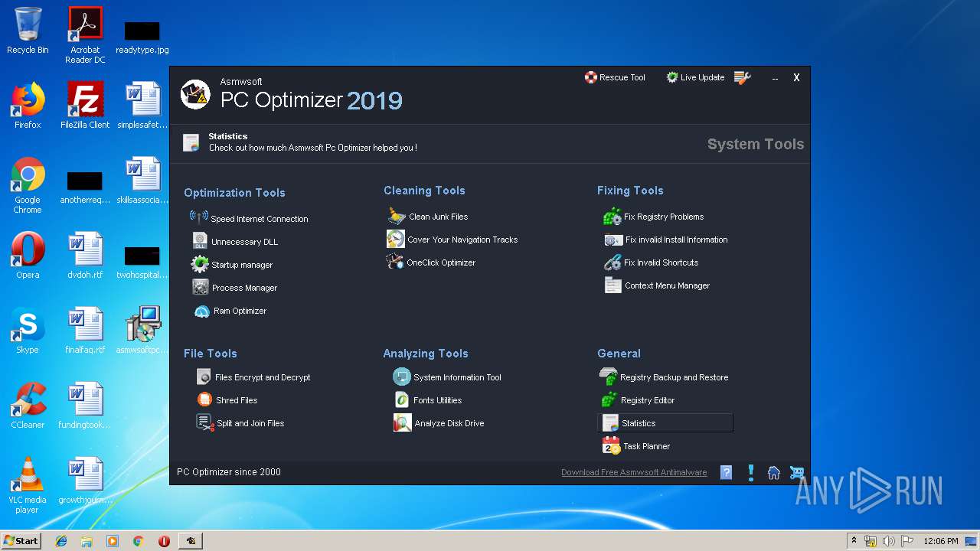This screenshot has height=551, width=980.
Task: Click the Statistics header document icon
Action: pos(191,142)
